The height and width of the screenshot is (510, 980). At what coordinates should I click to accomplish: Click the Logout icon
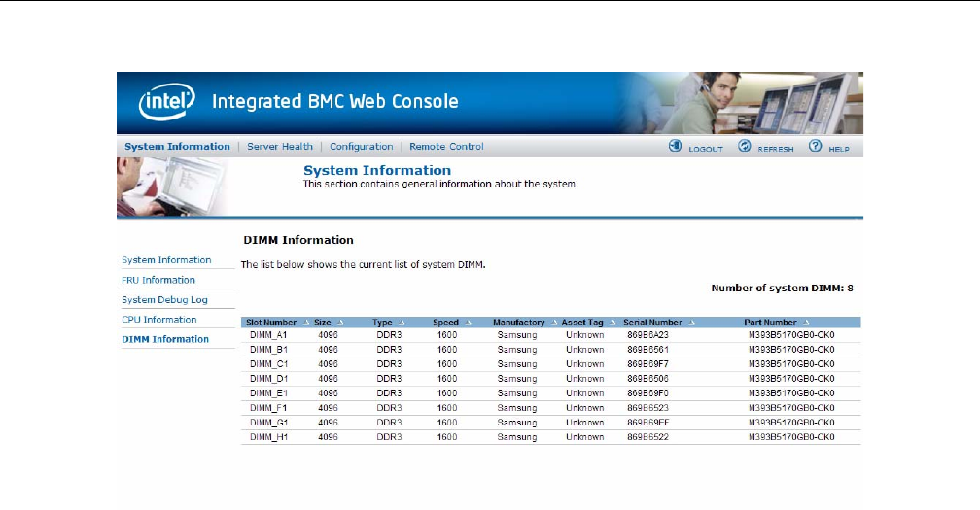tap(675, 146)
